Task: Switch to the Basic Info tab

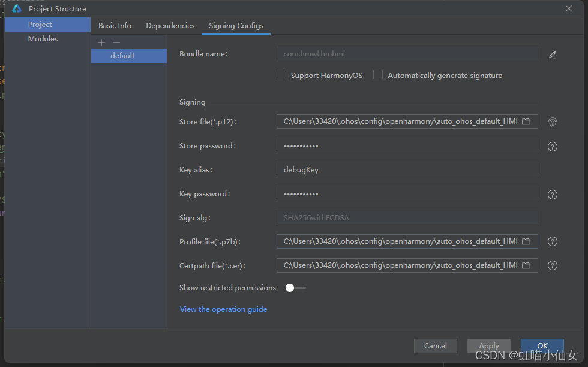Action: [x=115, y=26]
